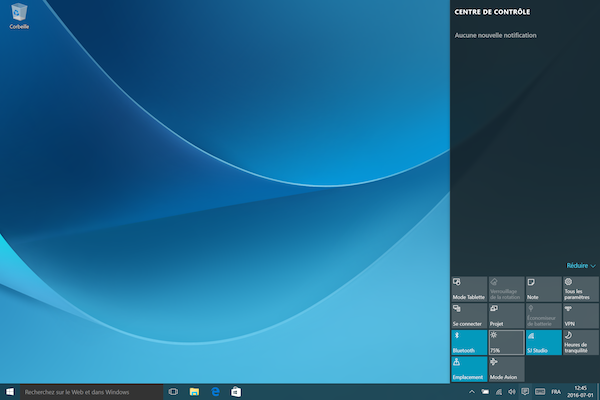This screenshot has height=400, width=600.
Task: Launch File Explorer from the taskbar
Action: coord(194,392)
